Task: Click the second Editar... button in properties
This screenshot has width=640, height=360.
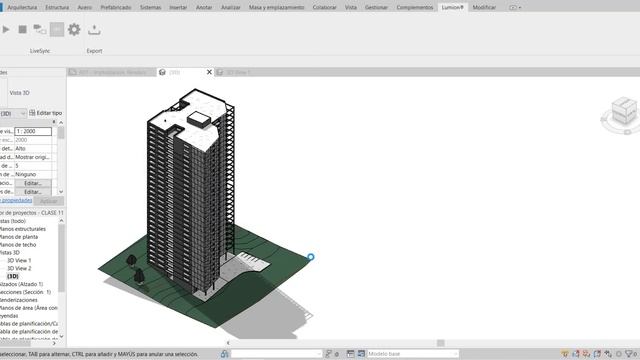Action: [33, 192]
